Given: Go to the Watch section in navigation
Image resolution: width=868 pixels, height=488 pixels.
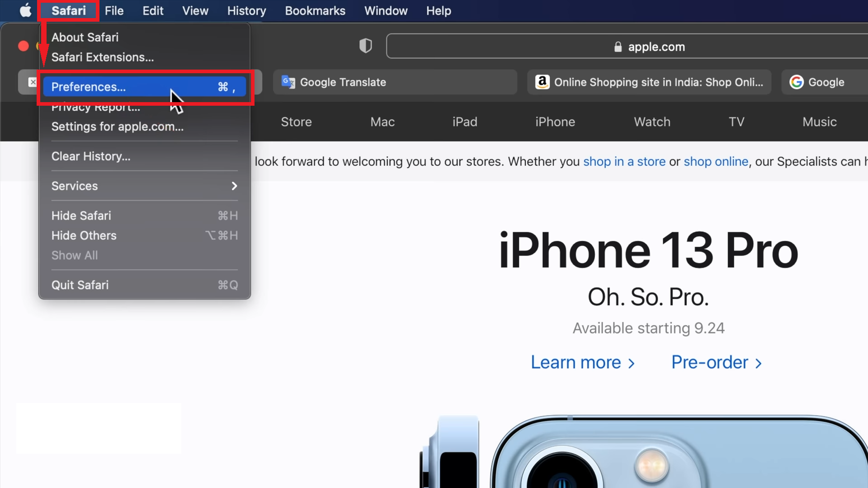Looking at the screenshot, I should tap(652, 122).
